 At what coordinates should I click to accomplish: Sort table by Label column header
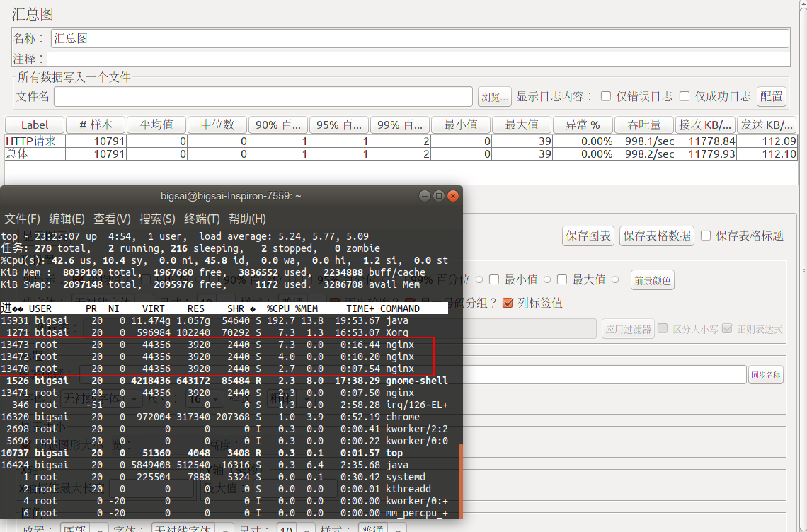tap(35, 125)
